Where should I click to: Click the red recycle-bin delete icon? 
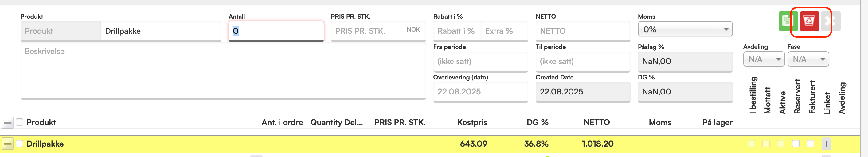click(809, 21)
